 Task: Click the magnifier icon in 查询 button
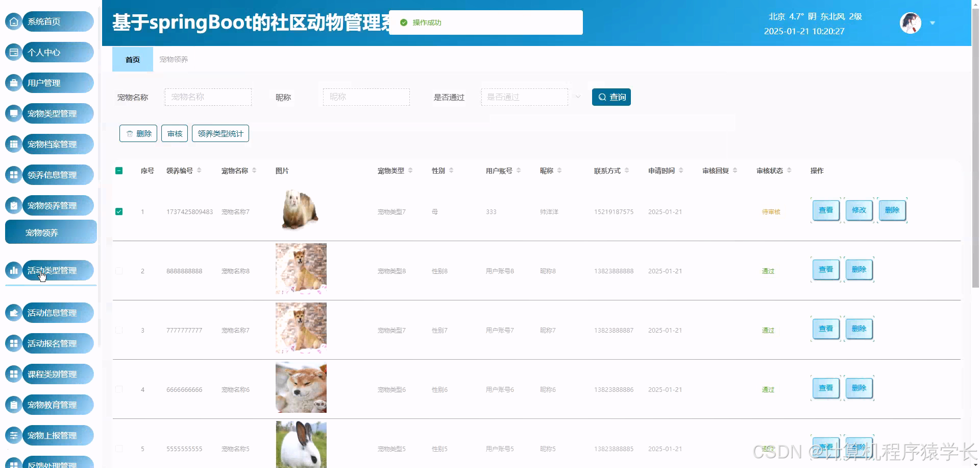click(x=603, y=97)
